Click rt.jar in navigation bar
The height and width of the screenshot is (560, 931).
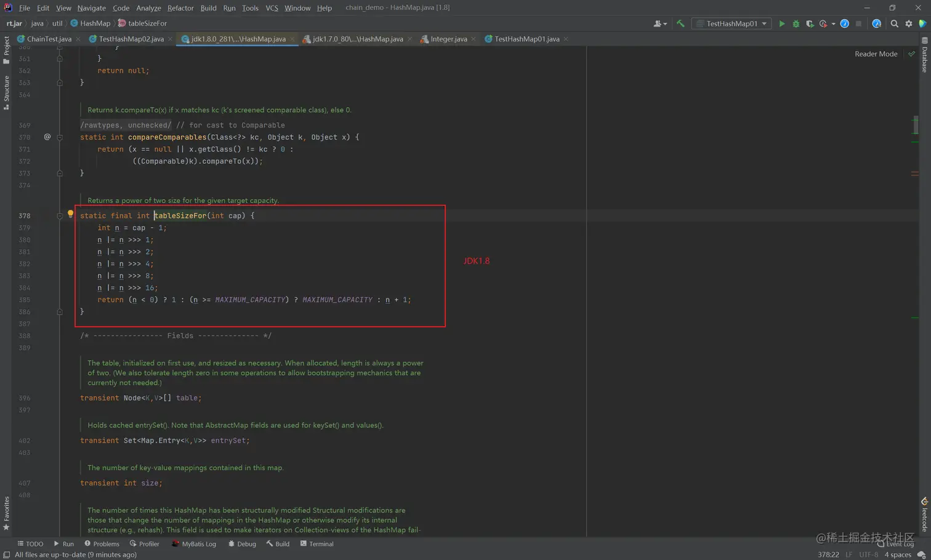point(14,23)
